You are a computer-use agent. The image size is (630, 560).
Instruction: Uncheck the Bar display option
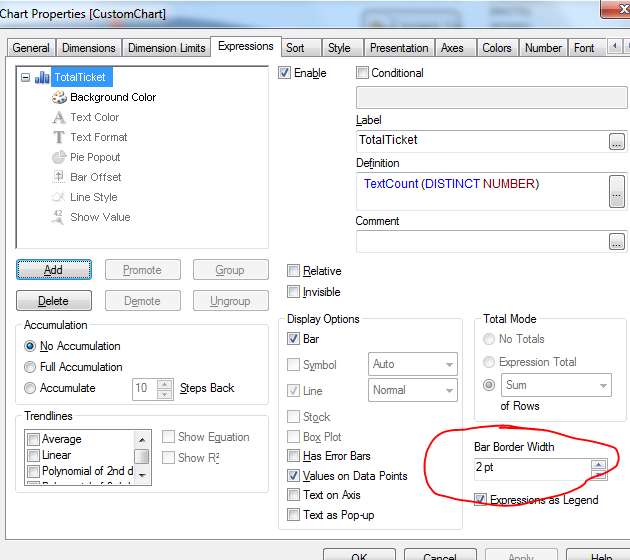293,339
